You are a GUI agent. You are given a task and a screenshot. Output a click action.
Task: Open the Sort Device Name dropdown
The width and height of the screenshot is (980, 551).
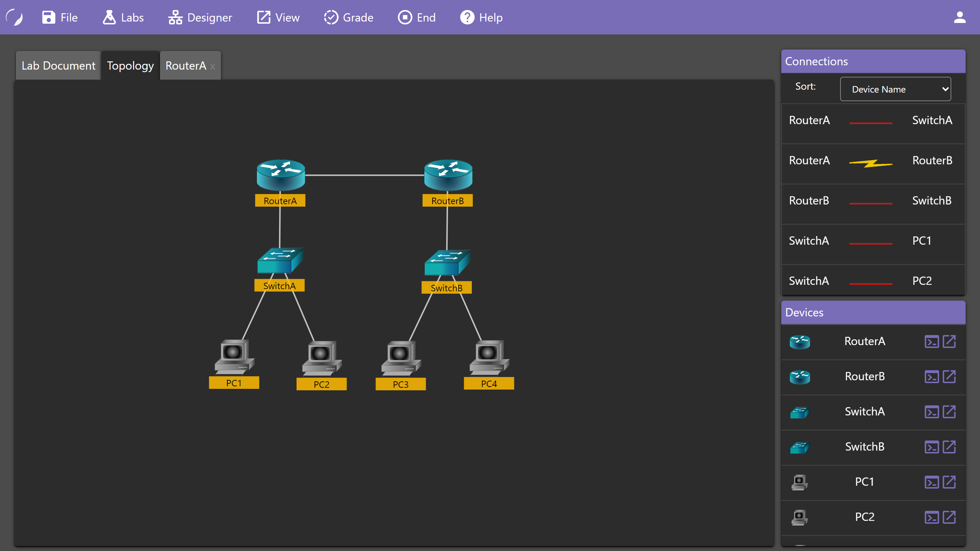(895, 89)
